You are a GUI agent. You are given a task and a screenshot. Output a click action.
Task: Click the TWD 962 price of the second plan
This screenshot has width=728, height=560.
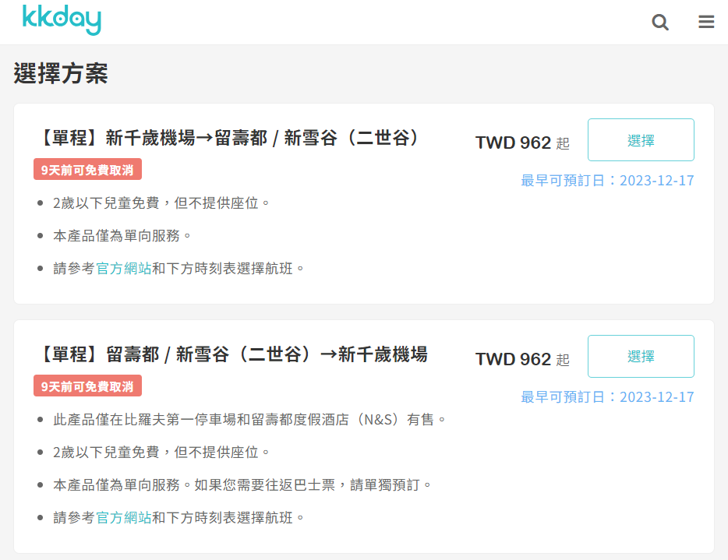(514, 359)
